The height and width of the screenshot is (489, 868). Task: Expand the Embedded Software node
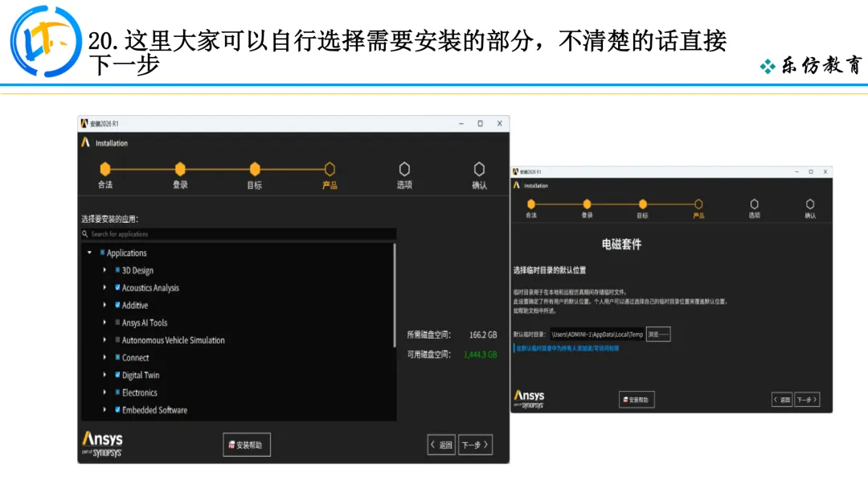click(104, 410)
